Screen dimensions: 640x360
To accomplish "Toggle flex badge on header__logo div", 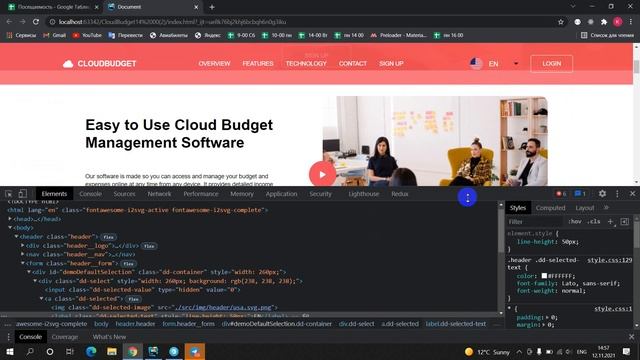I will pos(149,246).
